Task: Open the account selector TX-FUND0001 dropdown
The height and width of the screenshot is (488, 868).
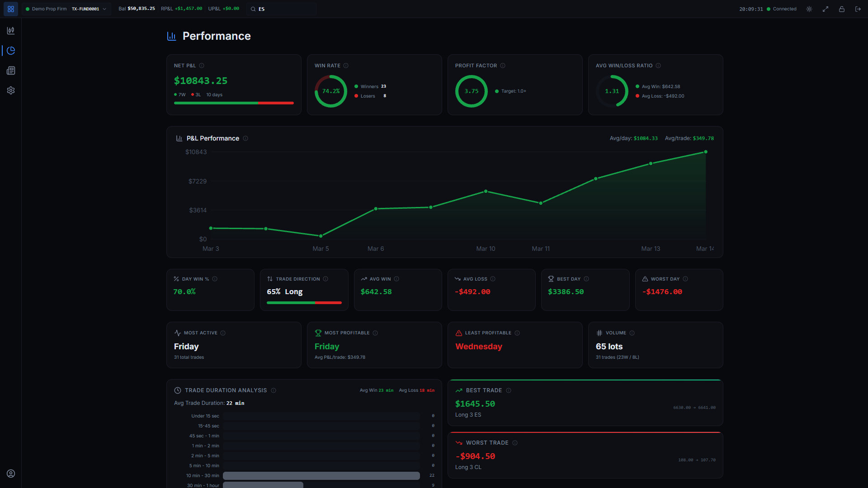Action: (x=66, y=9)
